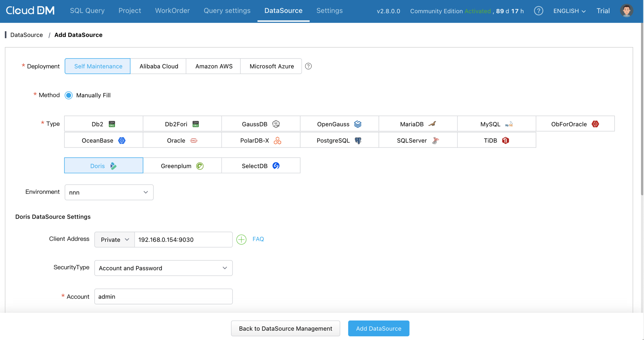Select the SelectDB database type
This screenshot has width=644, height=340.
tap(260, 166)
